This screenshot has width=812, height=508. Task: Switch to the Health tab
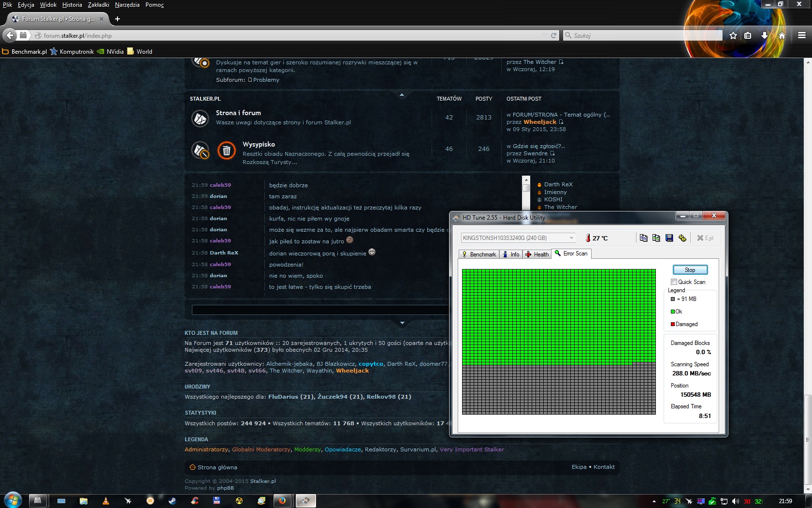pos(537,254)
